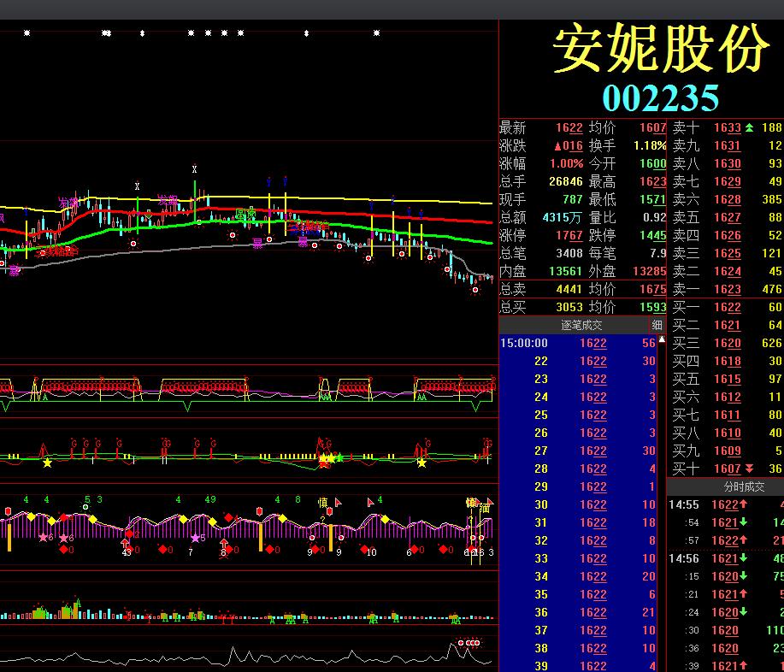Screen dimensions: 784x672
Task: Click the 最低 value 1571
Action: [x=653, y=199]
